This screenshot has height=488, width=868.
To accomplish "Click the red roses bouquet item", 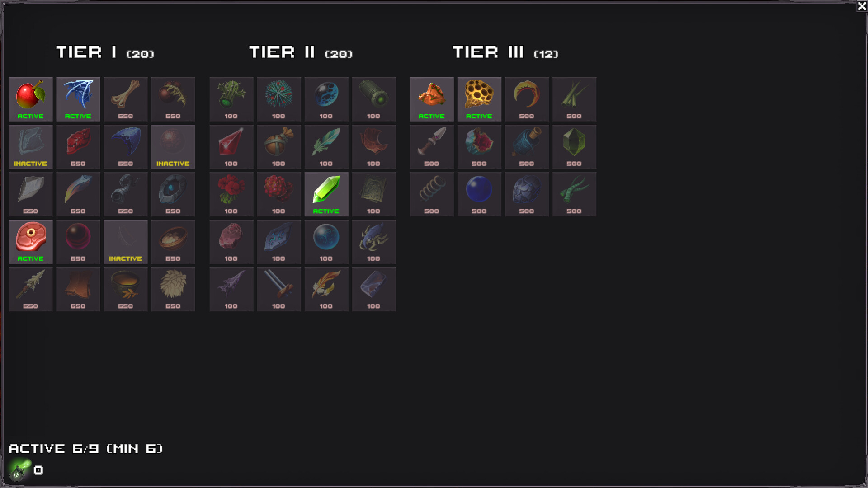I will [231, 194].
